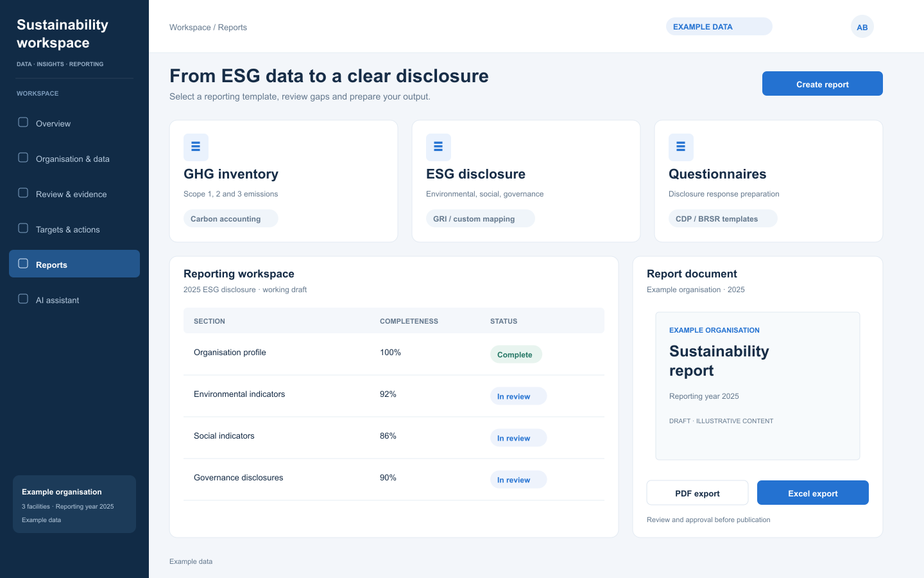This screenshot has width=924, height=578.
Task: Click the AI assistant sidebar icon
Action: tap(23, 299)
